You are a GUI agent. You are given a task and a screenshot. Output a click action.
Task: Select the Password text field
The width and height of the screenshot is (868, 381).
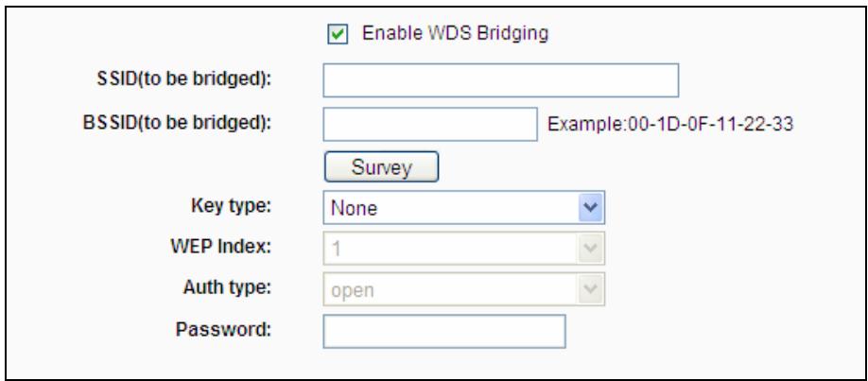(443, 332)
